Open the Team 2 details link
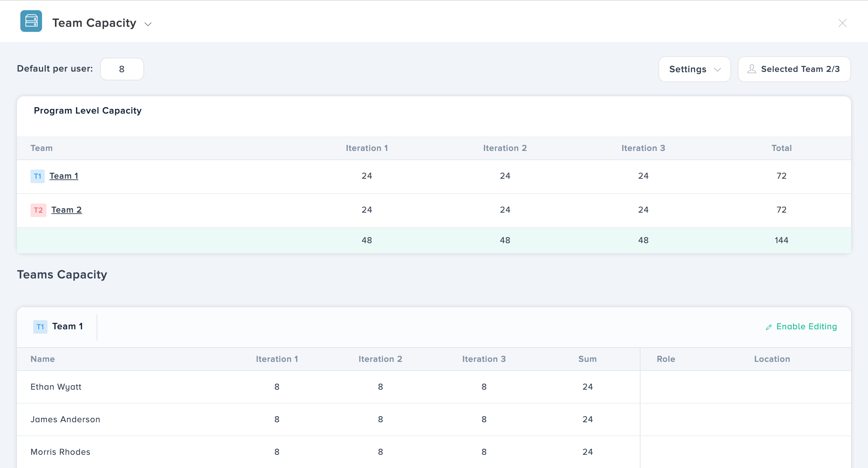The image size is (868, 468). point(66,210)
